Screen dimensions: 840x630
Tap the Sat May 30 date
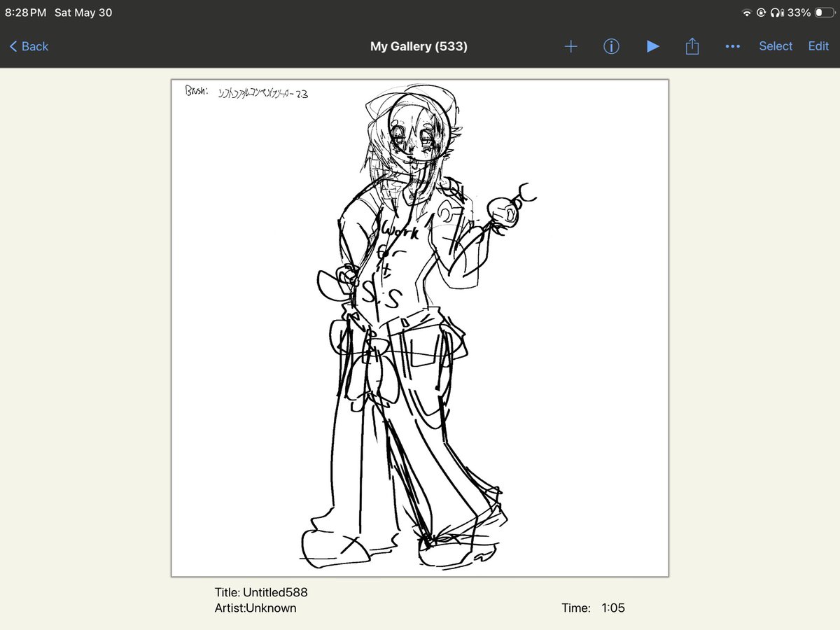click(x=83, y=13)
